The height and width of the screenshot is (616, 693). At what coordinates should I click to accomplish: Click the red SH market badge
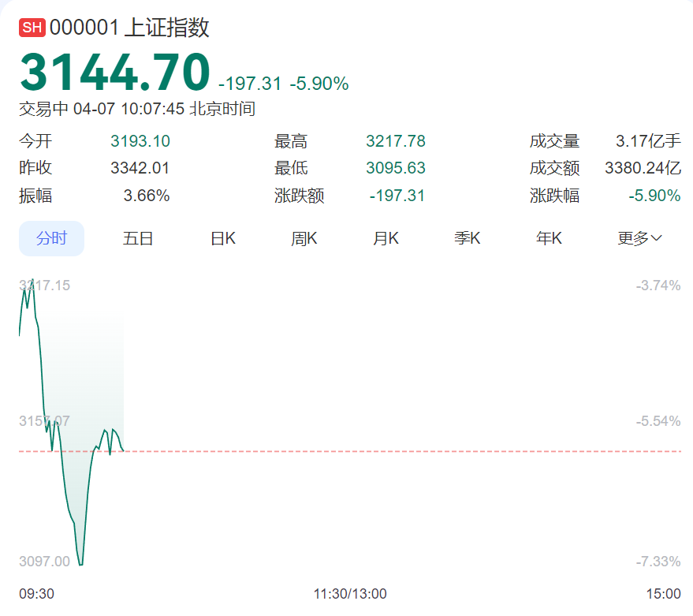[x=32, y=28]
